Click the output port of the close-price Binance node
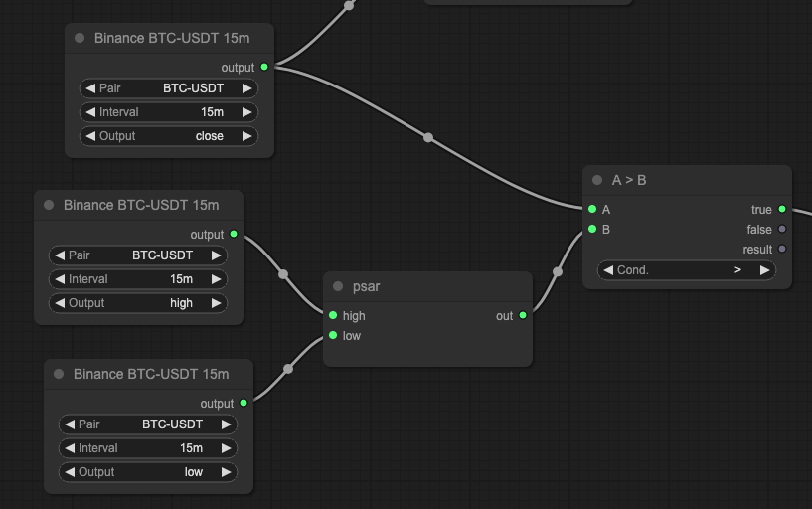The width and height of the screenshot is (812, 509). coord(264,67)
